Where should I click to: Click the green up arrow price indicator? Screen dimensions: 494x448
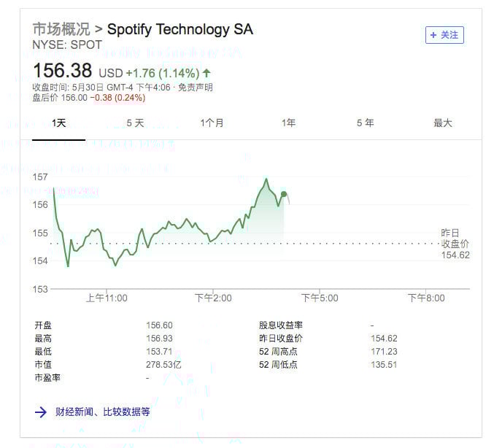coord(207,74)
